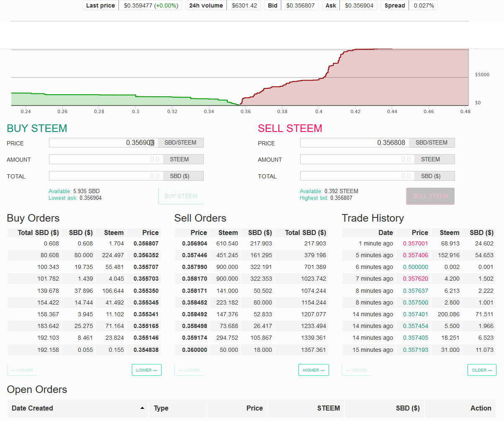Select buy order at price 0.356352
The height and width of the screenshot is (421, 504).
coord(84,255)
